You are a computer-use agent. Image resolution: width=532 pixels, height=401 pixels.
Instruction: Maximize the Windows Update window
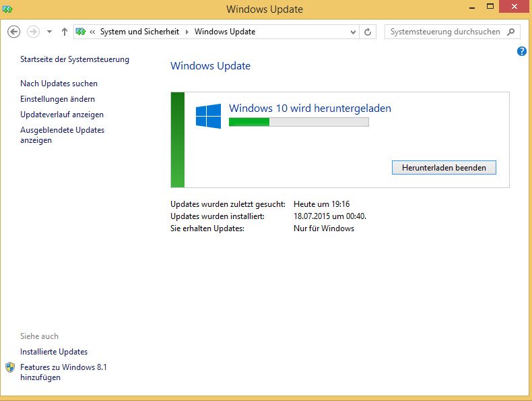coord(490,7)
